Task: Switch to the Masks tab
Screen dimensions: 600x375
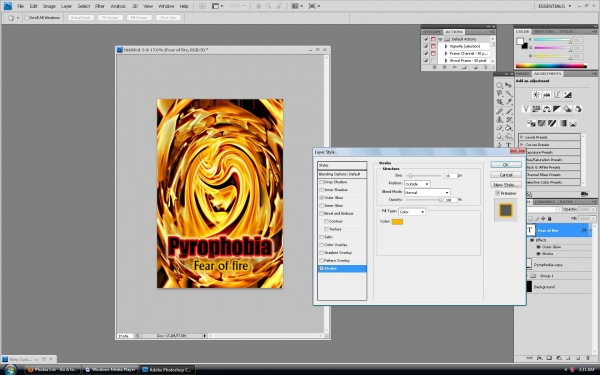Action: (522, 73)
